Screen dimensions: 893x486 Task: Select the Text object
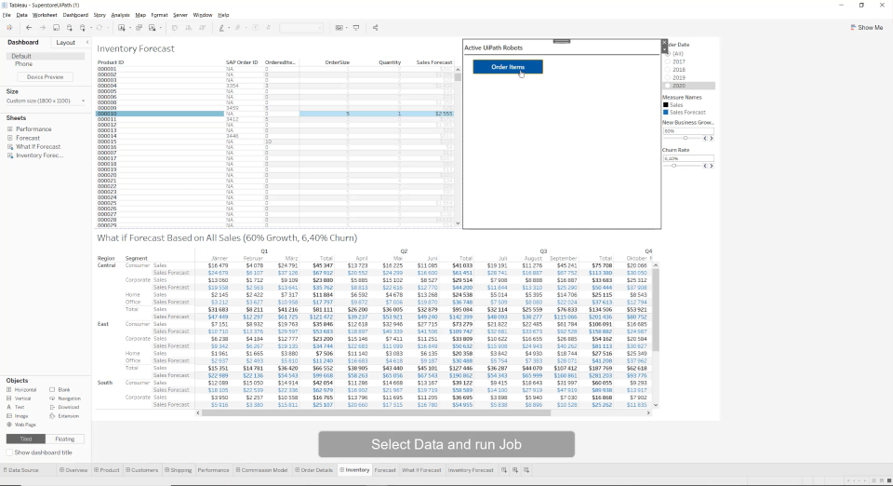tap(16, 407)
